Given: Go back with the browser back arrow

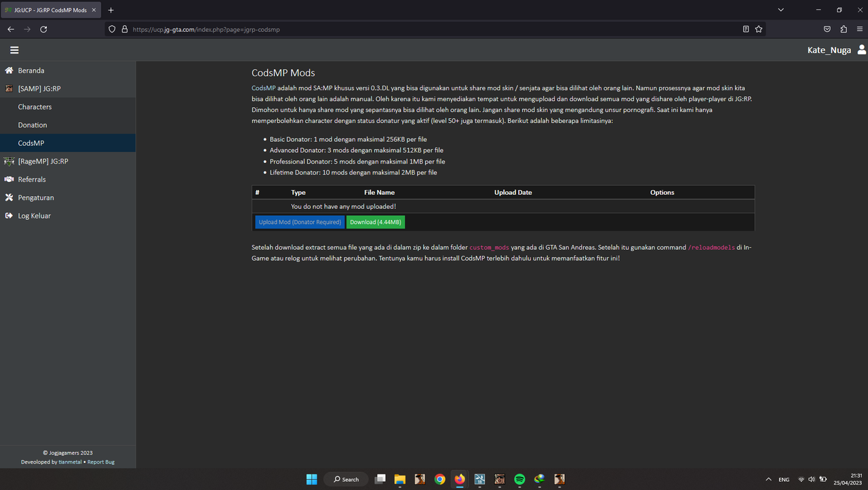Looking at the screenshot, I should coord(11,29).
